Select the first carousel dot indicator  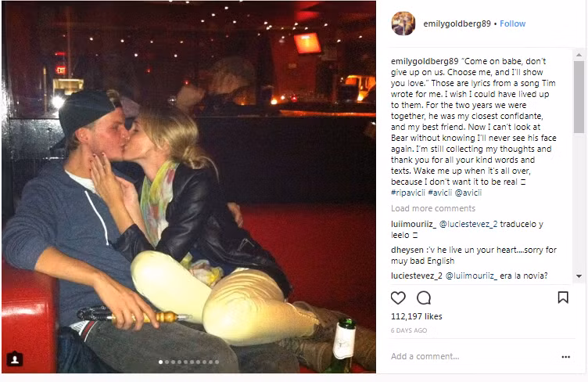tap(160, 362)
